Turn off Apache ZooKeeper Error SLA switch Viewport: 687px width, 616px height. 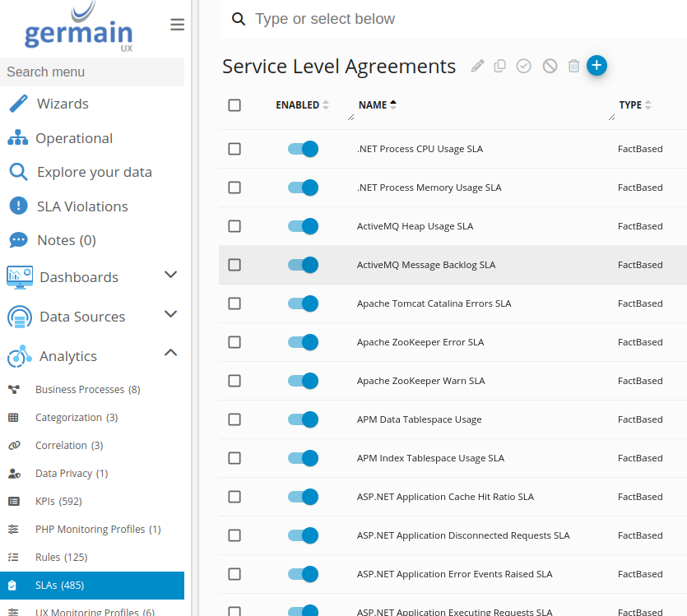[303, 342]
